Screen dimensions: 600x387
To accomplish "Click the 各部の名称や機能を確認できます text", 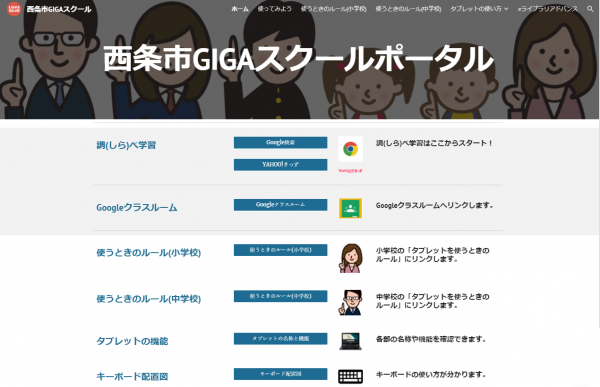I will 430,339.
